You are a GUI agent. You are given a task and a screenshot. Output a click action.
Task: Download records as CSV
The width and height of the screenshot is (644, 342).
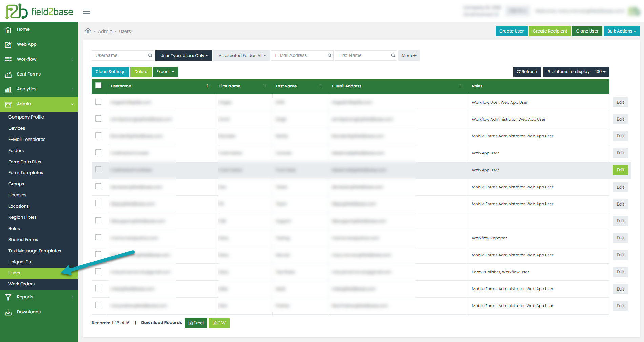[219, 323]
